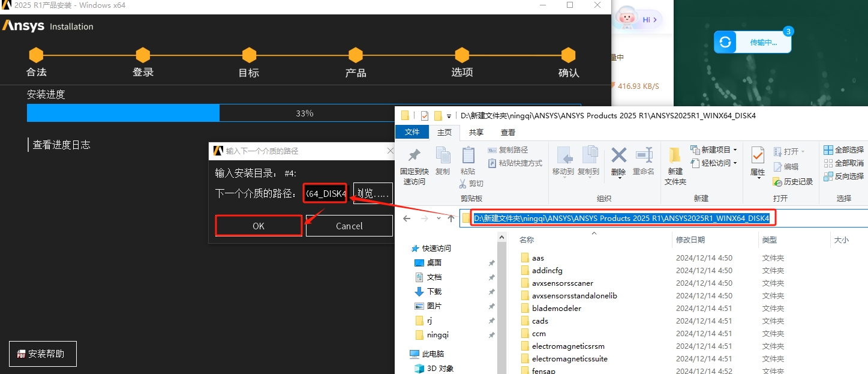Sort by 类型 column header
The image size is (868, 374).
770,240
